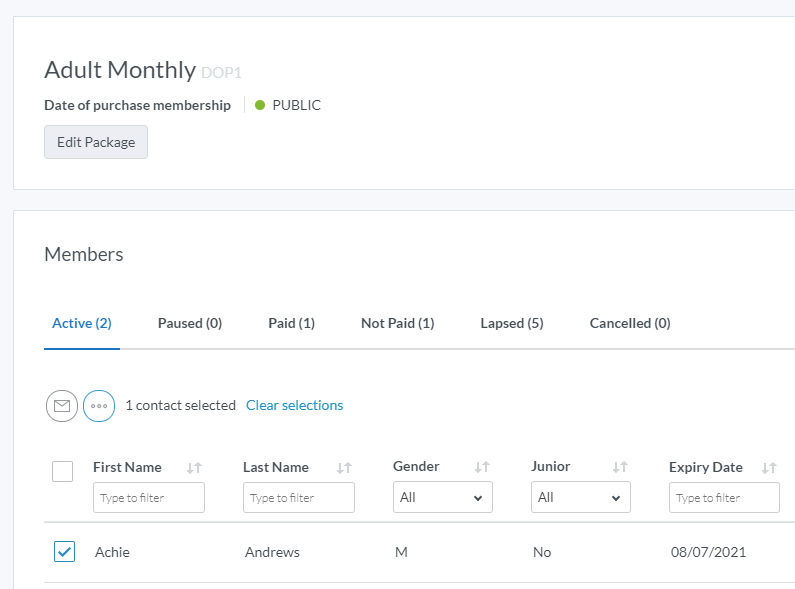Open the Not Paid (1) tab
795x589 pixels.
point(397,323)
